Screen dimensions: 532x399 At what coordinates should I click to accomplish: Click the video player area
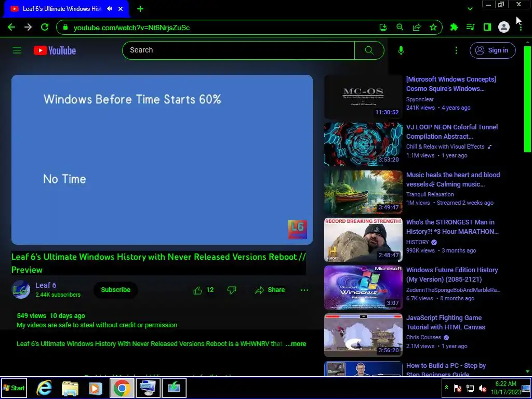[x=162, y=159]
